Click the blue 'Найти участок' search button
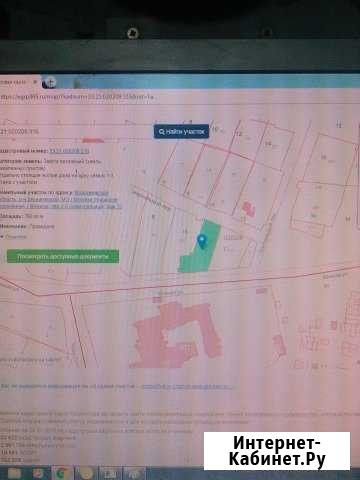360x480 pixels. 181,132
